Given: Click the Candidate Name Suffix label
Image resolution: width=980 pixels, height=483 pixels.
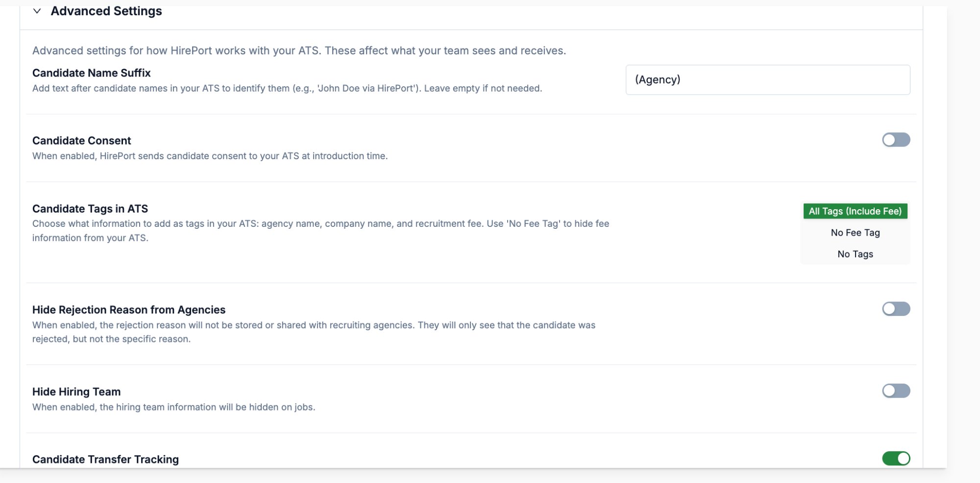Looking at the screenshot, I should [x=92, y=73].
